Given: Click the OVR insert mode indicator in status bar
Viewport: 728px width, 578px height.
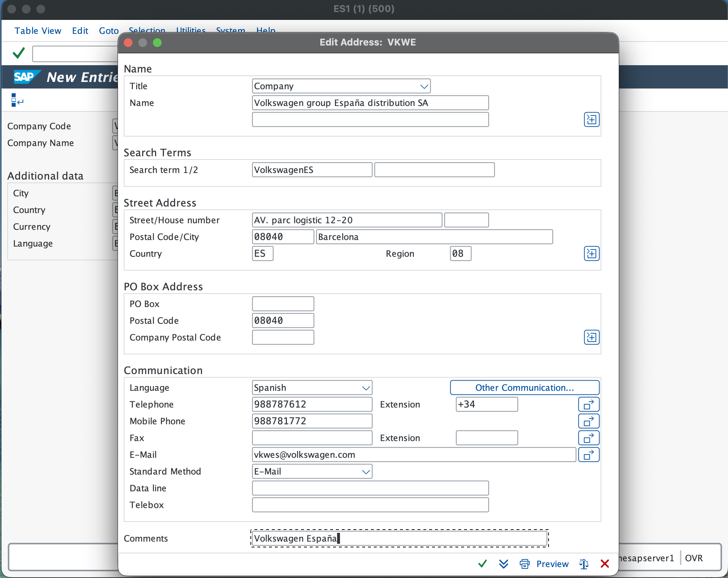Looking at the screenshot, I should coord(694,558).
